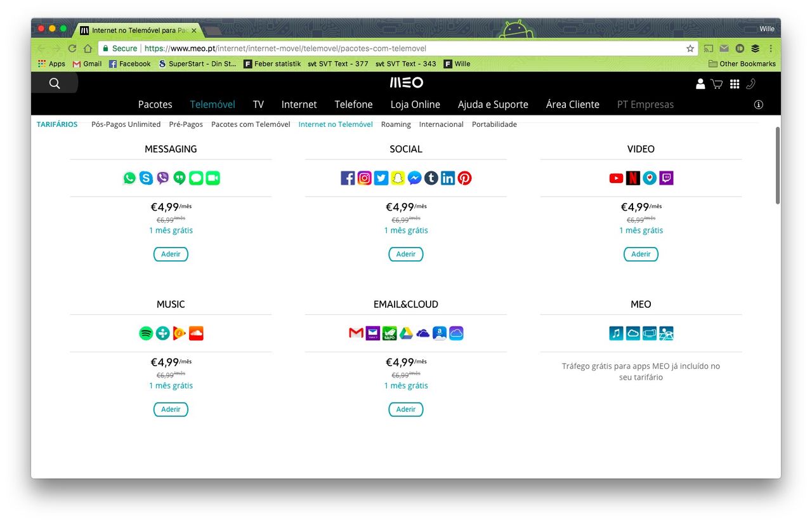Bookmark this page with the star icon
812x523 pixels.
pos(690,48)
